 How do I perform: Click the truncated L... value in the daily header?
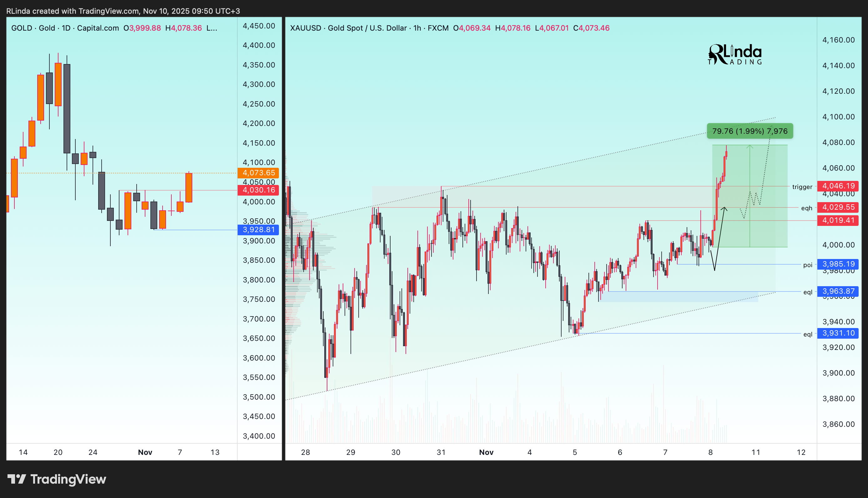coord(211,28)
